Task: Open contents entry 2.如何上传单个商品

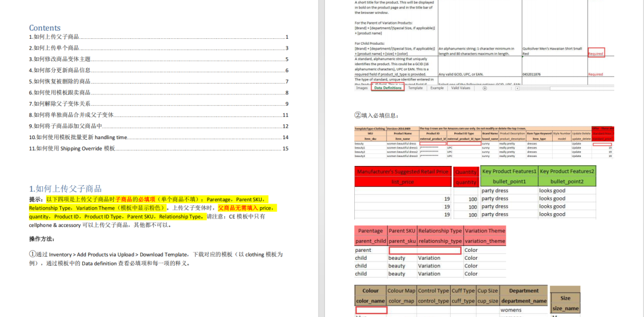Action: 159,48
